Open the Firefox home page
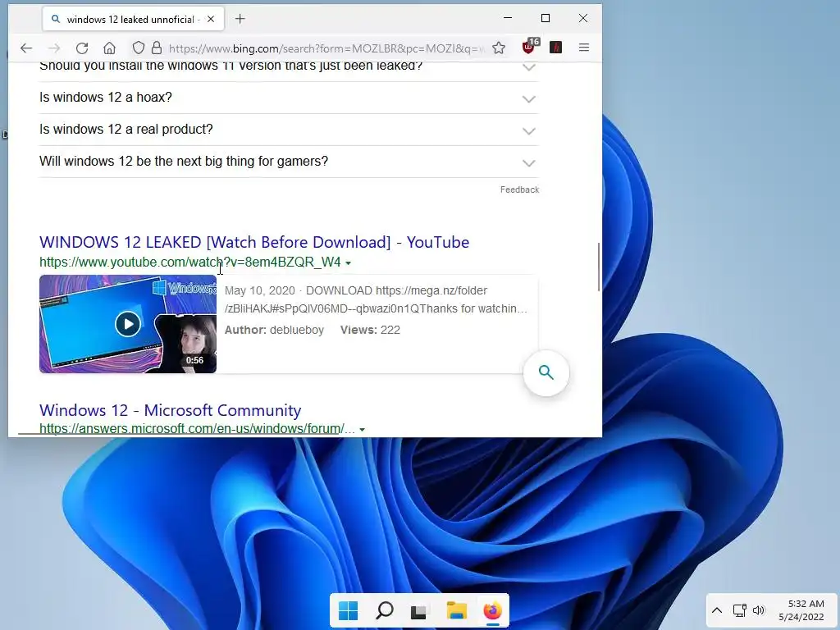This screenshot has width=840, height=630. (x=109, y=48)
